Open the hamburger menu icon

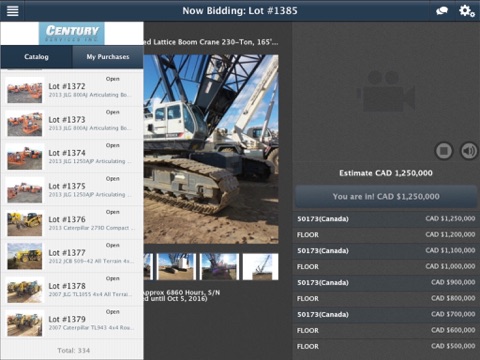tap(12, 11)
